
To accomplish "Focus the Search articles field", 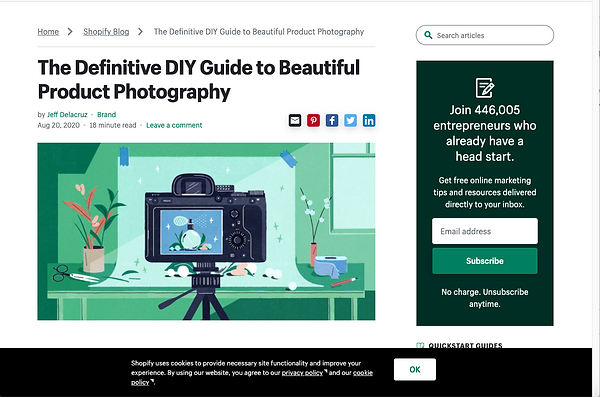I will [485, 35].
